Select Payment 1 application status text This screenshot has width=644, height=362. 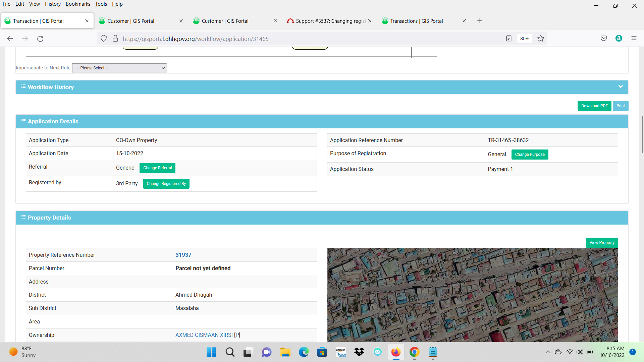[500, 169]
